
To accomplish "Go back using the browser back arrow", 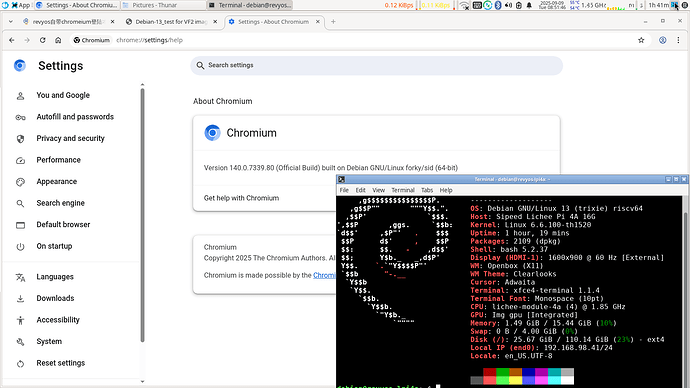I will (12, 40).
